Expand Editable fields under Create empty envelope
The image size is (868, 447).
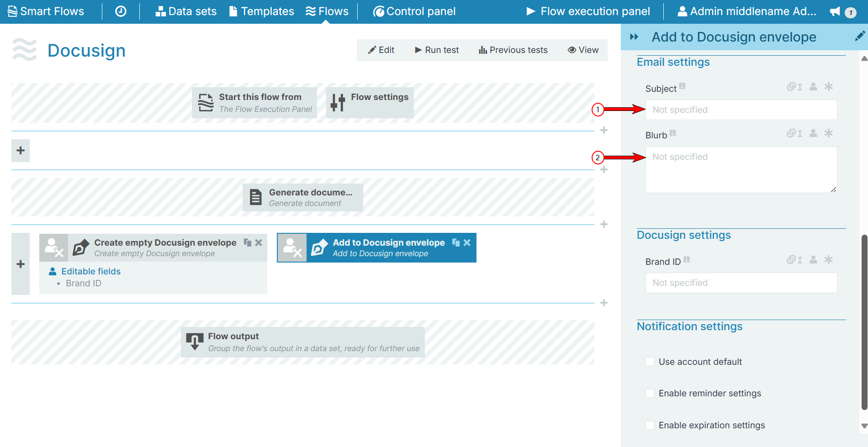coord(90,271)
